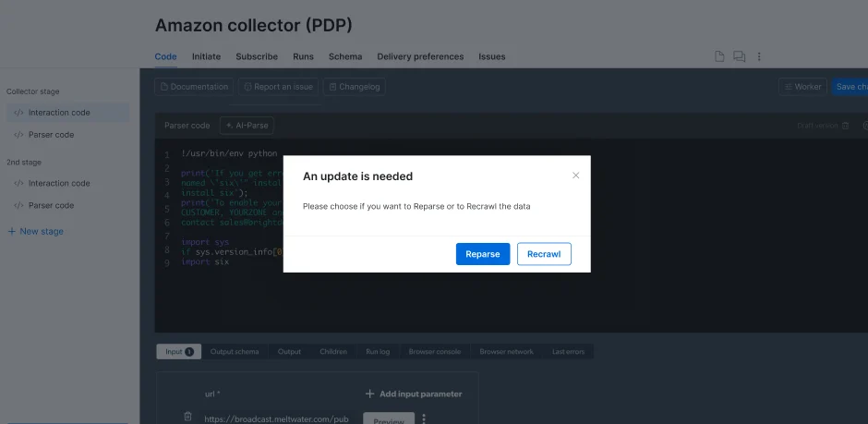The image size is (868, 424).
Task: Select Collector stage Parser code
Action: point(68,135)
